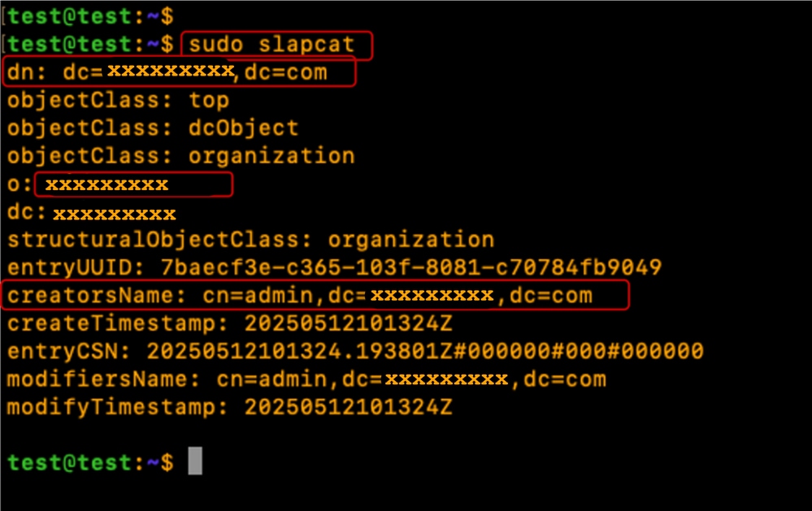Click the entryUUID value 7baecf3e-c365...
812x511 pixels.
[411, 267]
